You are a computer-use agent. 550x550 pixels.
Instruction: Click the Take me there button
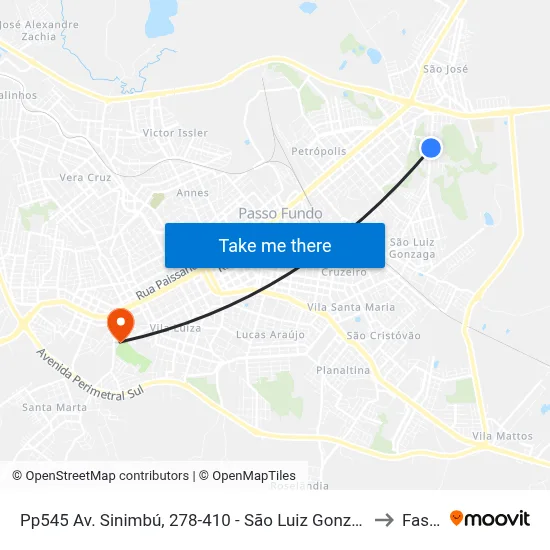click(275, 246)
